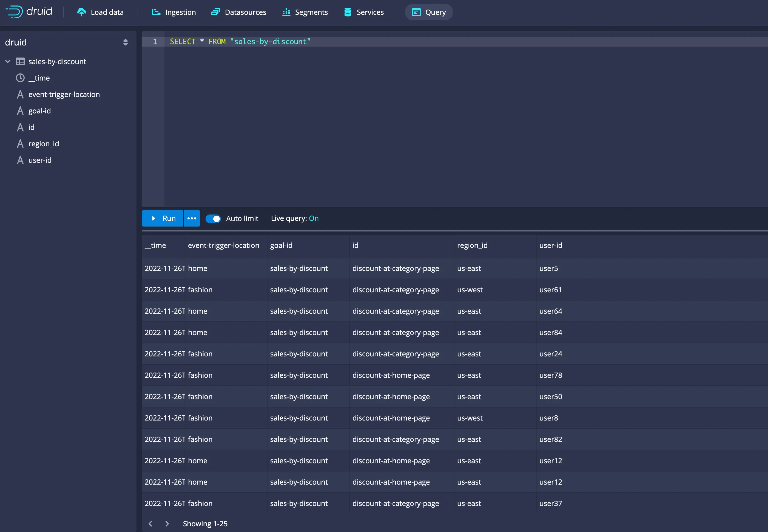Toggle the Auto limit switch
768x532 pixels.
coord(214,218)
